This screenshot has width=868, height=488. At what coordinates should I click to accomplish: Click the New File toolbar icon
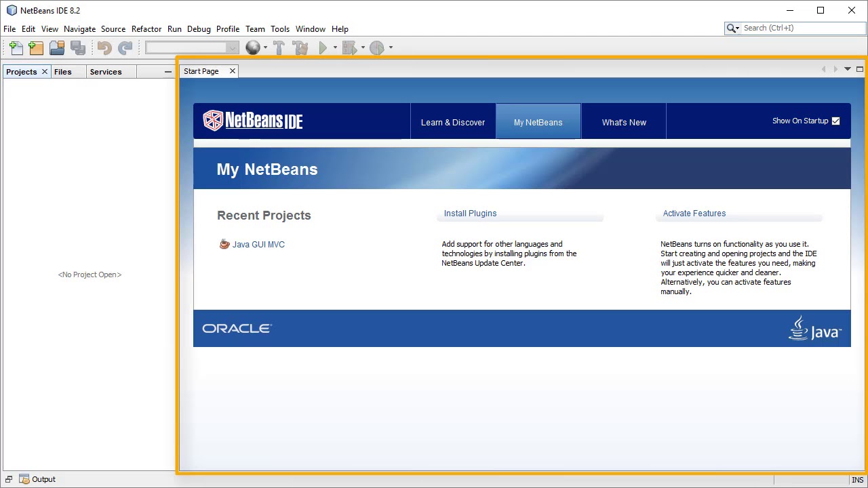click(16, 47)
